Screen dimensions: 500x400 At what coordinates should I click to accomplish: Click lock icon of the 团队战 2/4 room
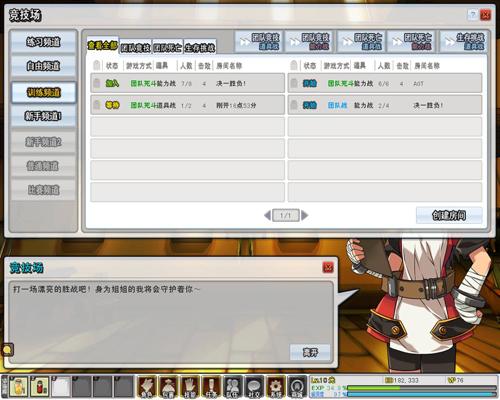(x=294, y=105)
